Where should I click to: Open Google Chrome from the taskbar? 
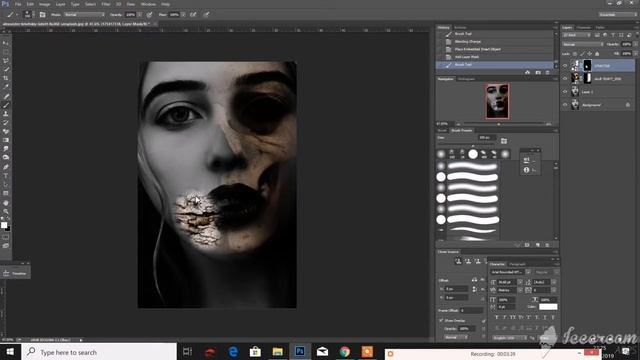tap(344, 351)
